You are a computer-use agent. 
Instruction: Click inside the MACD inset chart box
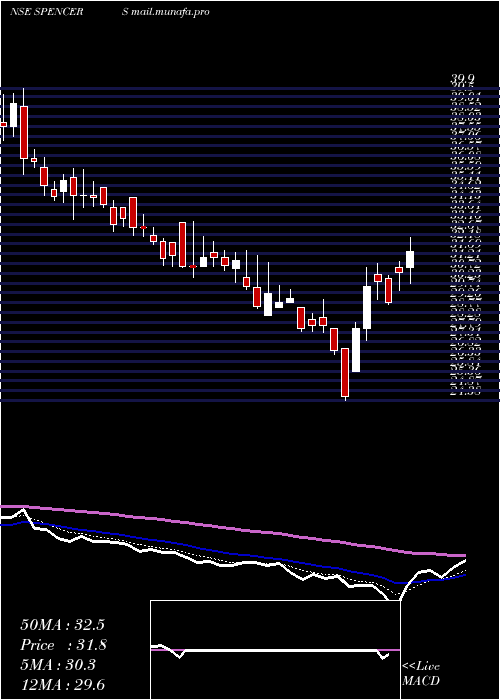tap(275, 650)
